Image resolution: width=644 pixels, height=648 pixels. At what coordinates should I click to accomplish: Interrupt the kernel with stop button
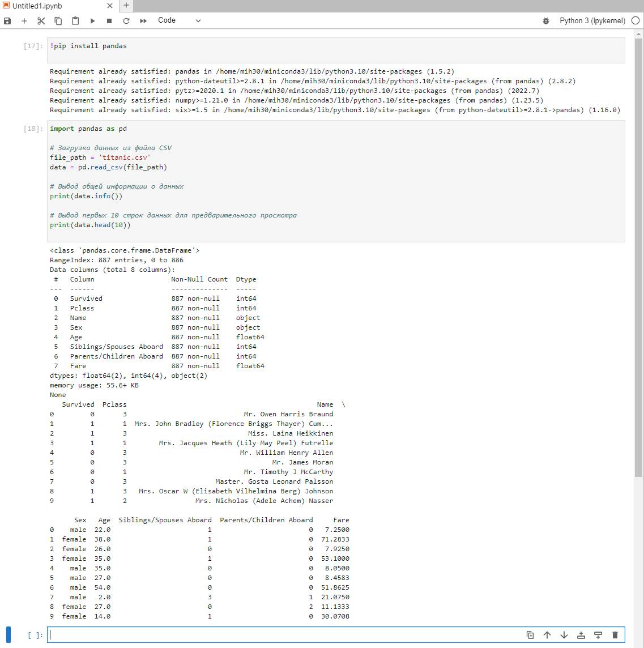pyautogui.click(x=109, y=21)
